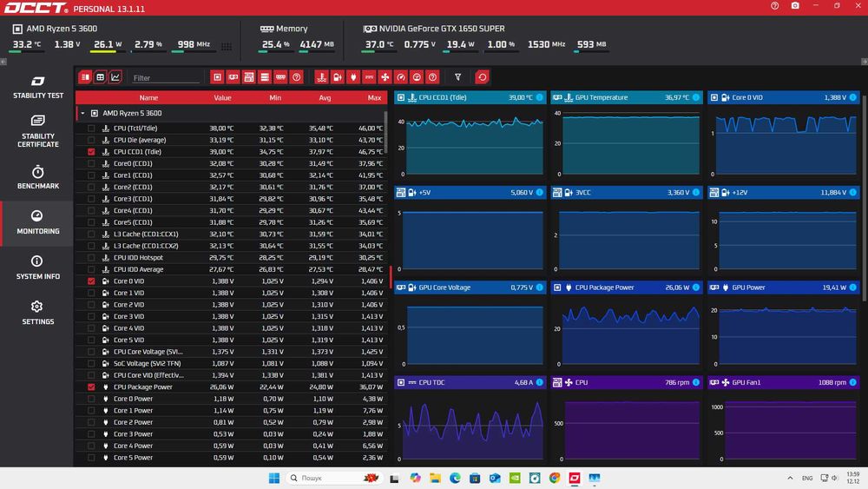The image size is (868, 489).
Task: Click the funnel filter icon
Action: 457,77
